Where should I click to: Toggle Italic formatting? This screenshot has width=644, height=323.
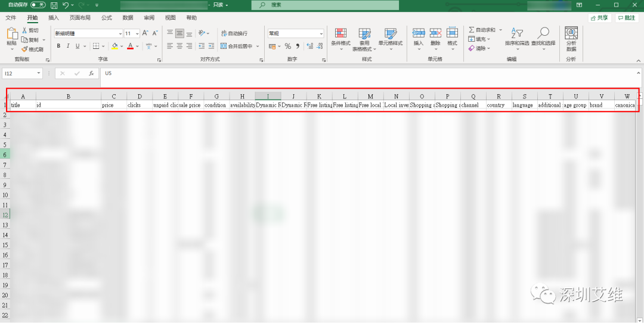click(68, 46)
